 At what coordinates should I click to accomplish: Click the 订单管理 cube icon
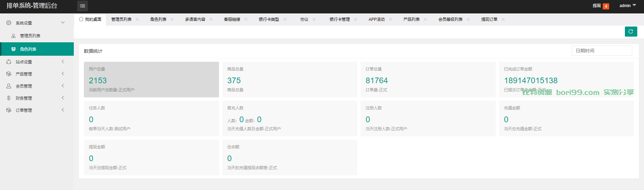[9, 110]
